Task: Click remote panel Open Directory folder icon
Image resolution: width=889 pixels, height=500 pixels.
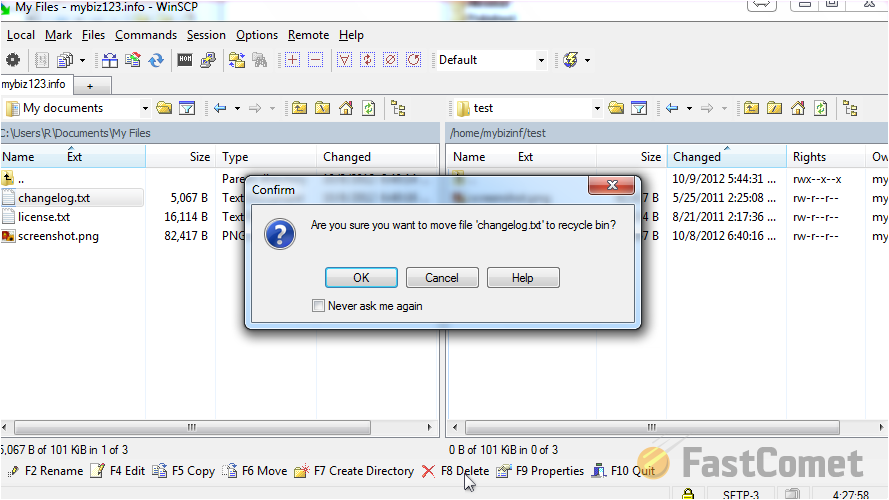Action: (616, 108)
